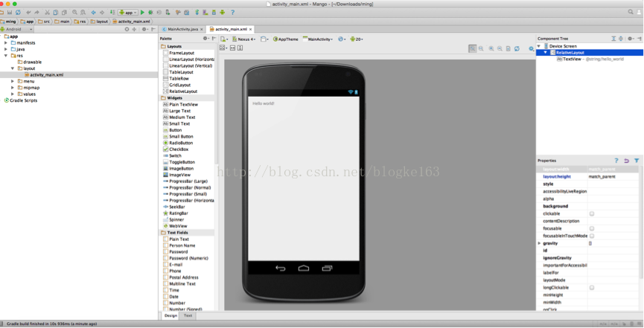
Task: Click the Zoom In designer icon
Action: (491, 48)
